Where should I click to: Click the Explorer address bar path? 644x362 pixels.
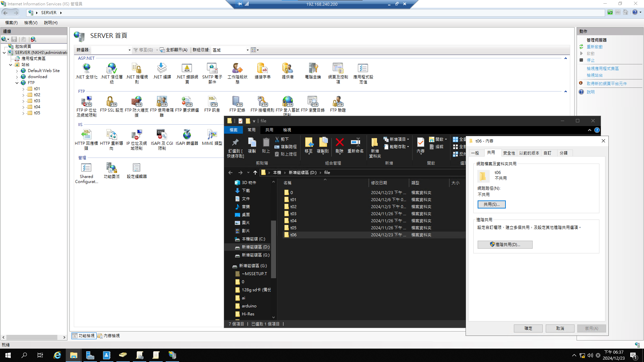point(362,172)
